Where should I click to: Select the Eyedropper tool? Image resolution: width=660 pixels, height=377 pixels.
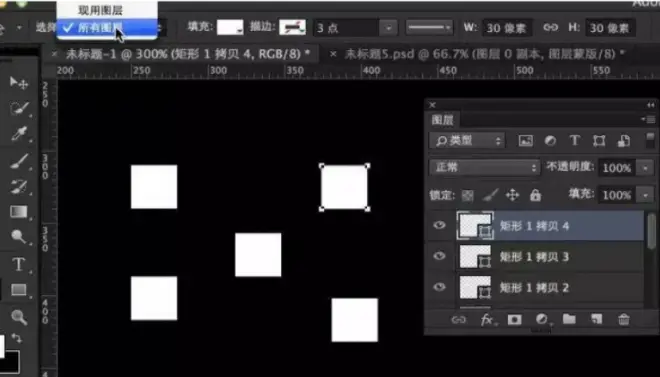pyautogui.click(x=19, y=134)
